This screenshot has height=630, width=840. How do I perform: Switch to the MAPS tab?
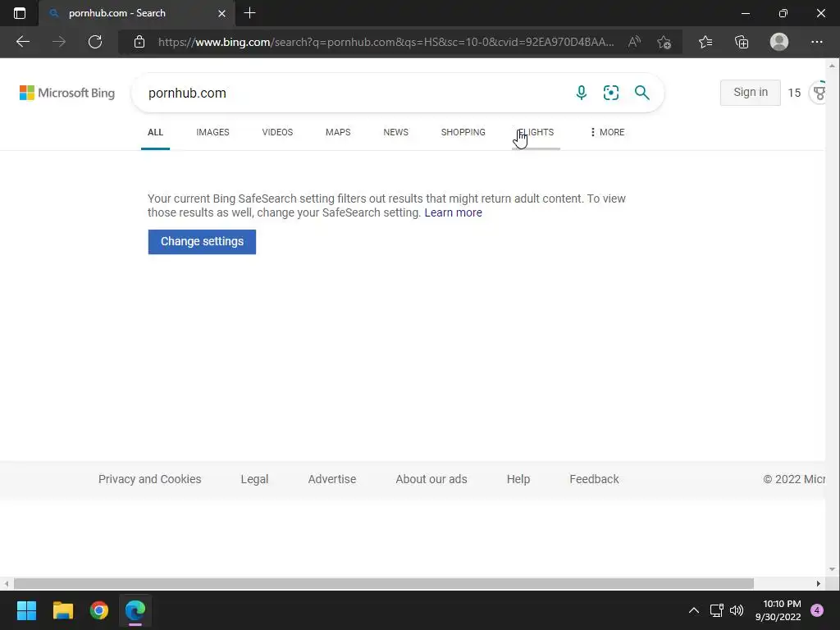(338, 132)
